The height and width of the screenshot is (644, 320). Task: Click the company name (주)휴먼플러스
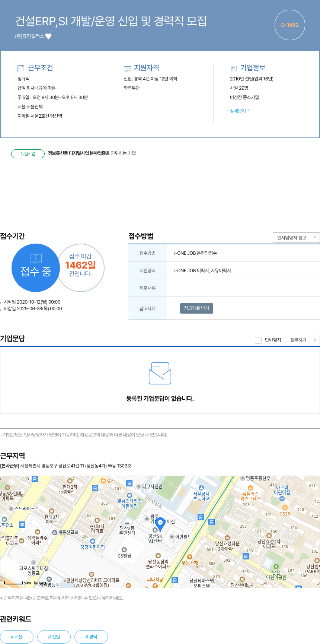pos(29,36)
